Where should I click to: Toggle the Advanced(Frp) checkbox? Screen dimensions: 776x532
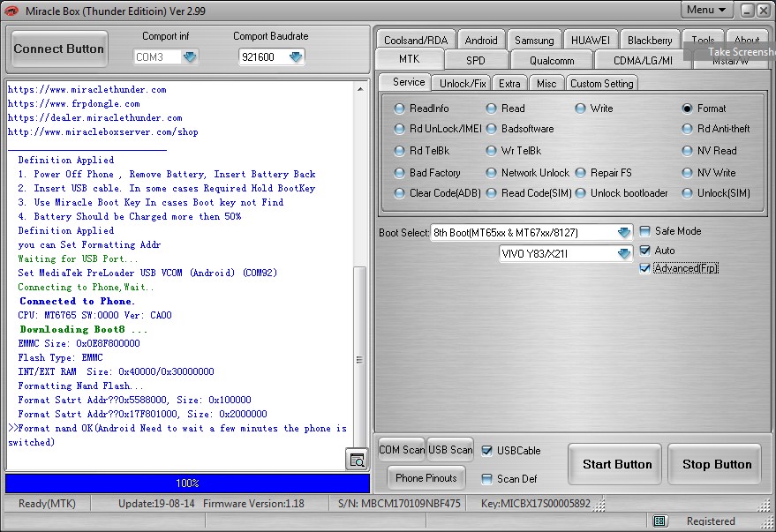(644, 268)
